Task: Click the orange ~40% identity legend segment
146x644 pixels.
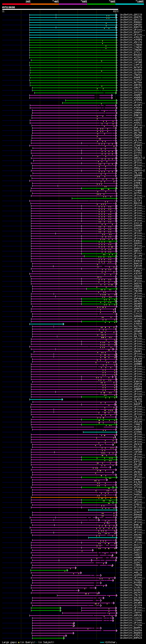Action: (x=45, y=4)
